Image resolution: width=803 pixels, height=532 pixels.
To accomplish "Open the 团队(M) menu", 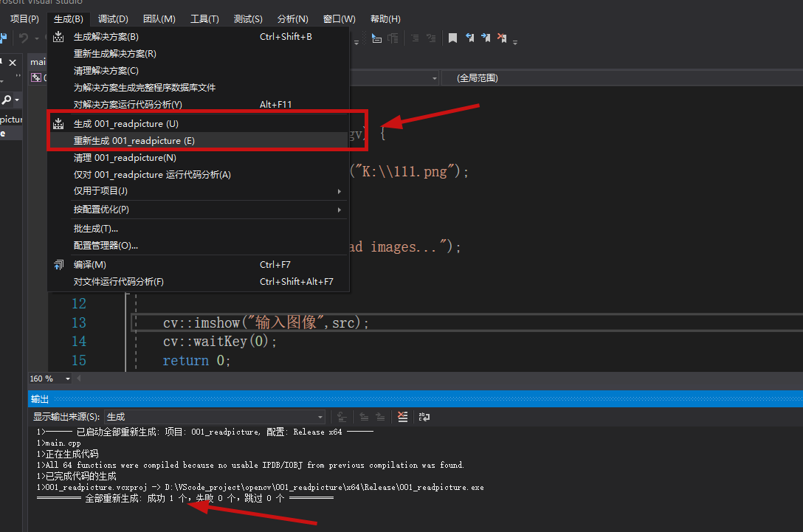I will coord(159,19).
